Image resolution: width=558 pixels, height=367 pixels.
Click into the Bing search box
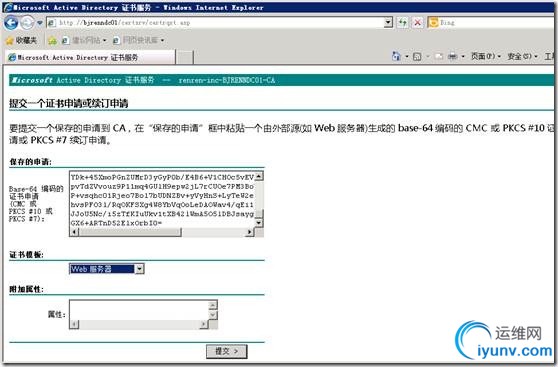point(496,23)
